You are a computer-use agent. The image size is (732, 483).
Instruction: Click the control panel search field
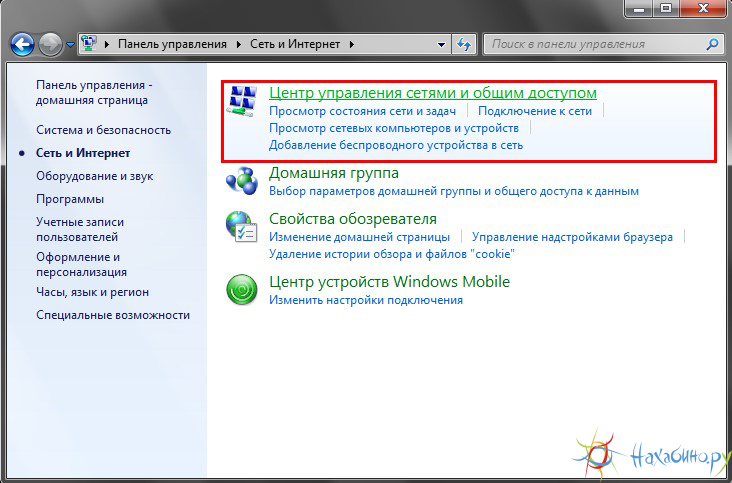pos(595,45)
